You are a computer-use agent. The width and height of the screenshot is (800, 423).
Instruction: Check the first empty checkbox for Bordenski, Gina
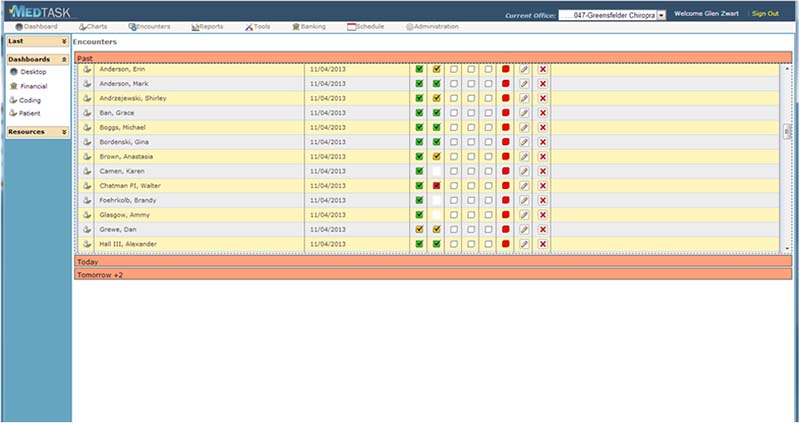click(454, 142)
